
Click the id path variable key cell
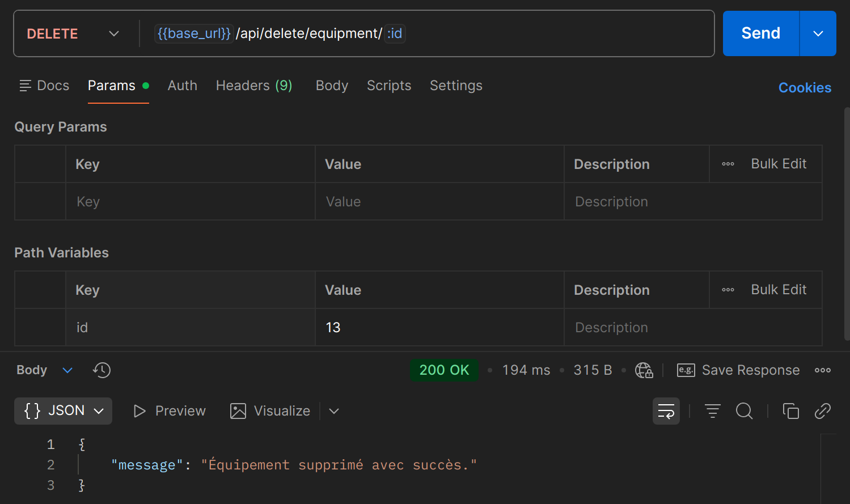pos(191,328)
